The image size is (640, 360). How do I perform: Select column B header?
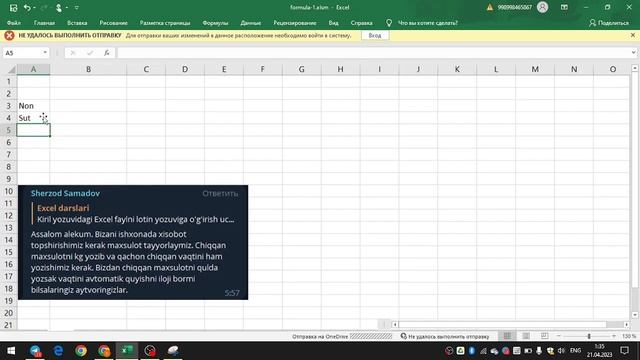tap(88, 69)
